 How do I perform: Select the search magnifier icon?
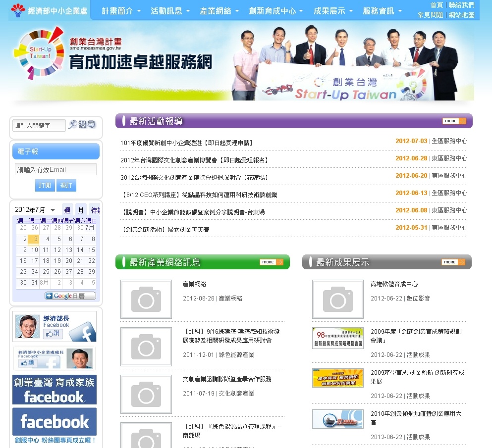tap(72, 125)
